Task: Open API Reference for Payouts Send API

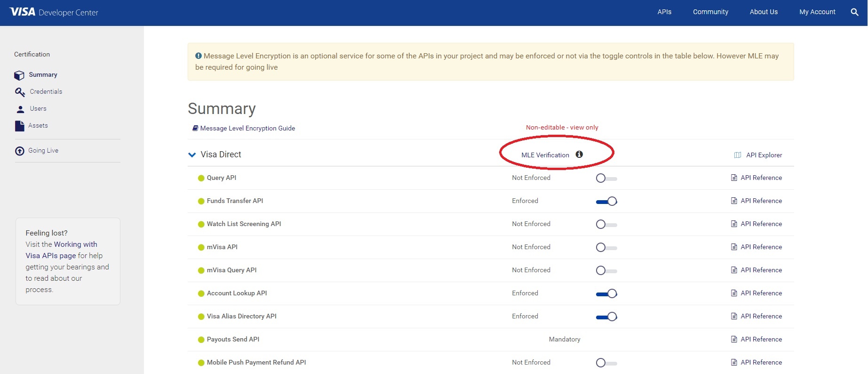Action: 761,340
